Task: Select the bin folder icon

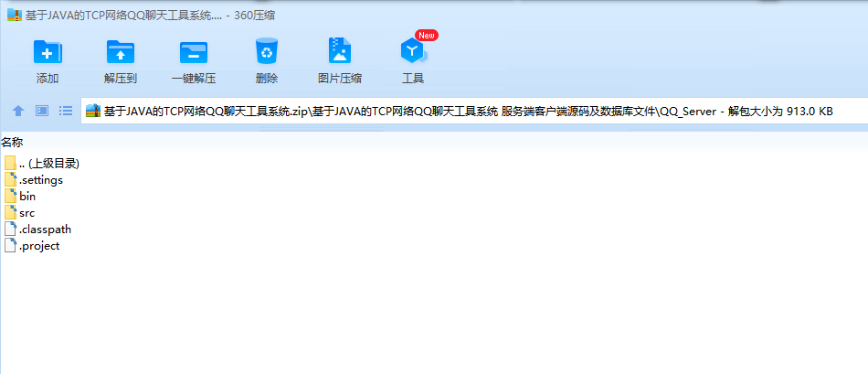Action: pyautogui.click(x=10, y=196)
